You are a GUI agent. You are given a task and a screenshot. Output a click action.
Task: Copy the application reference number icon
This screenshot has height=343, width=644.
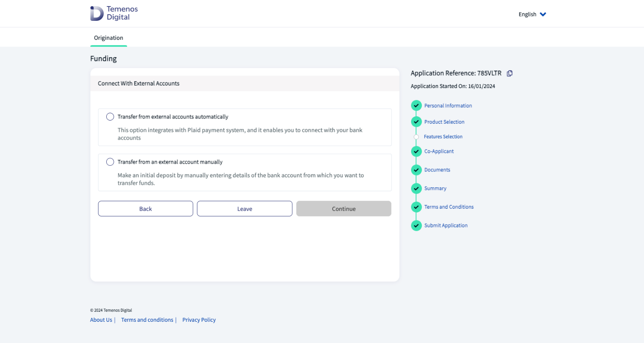point(510,73)
